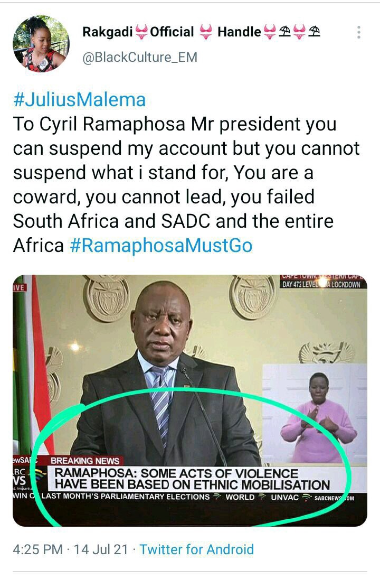380x588 pixels.
Task: Click the red BREAKING NEWS banner
Action: click(x=85, y=461)
